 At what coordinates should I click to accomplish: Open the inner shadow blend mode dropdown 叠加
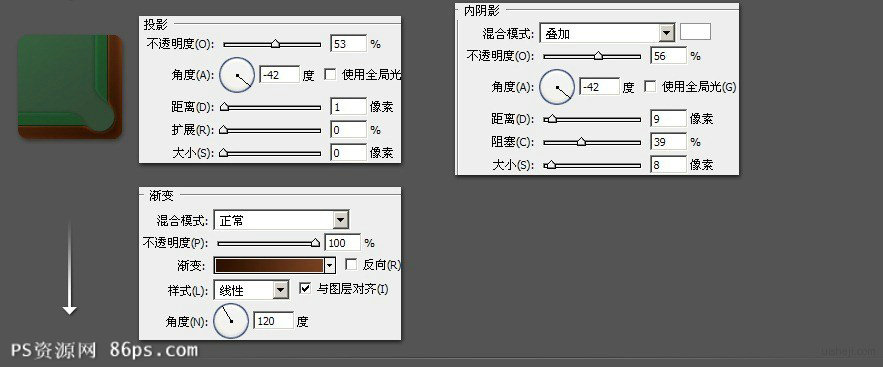tap(607, 33)
